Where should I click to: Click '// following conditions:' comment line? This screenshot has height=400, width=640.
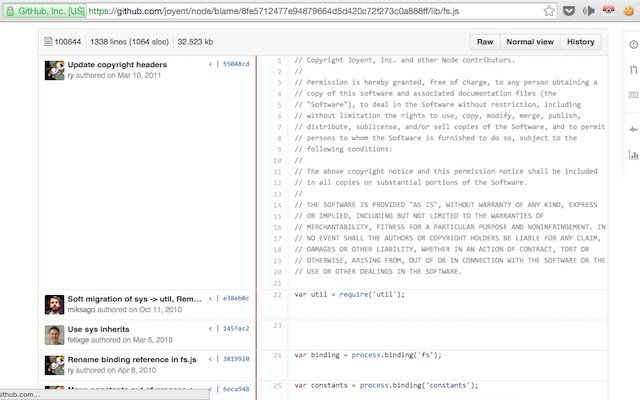[x=343, y=149]
